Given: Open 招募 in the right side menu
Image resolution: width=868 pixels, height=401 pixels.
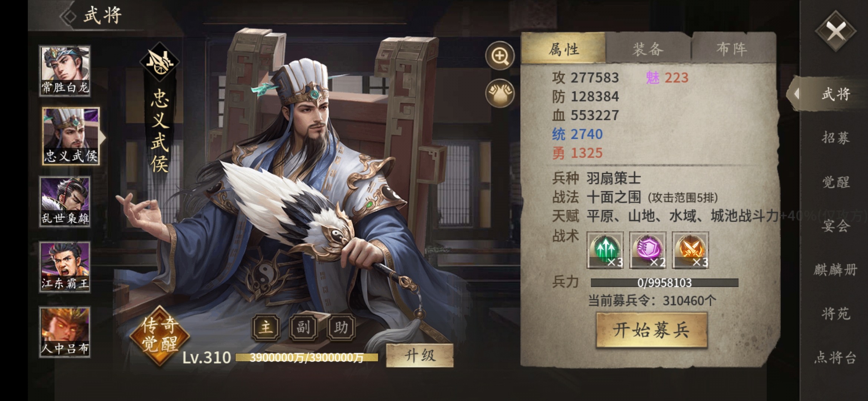Looking at the screenshot, I should click(x=836, y=138).
